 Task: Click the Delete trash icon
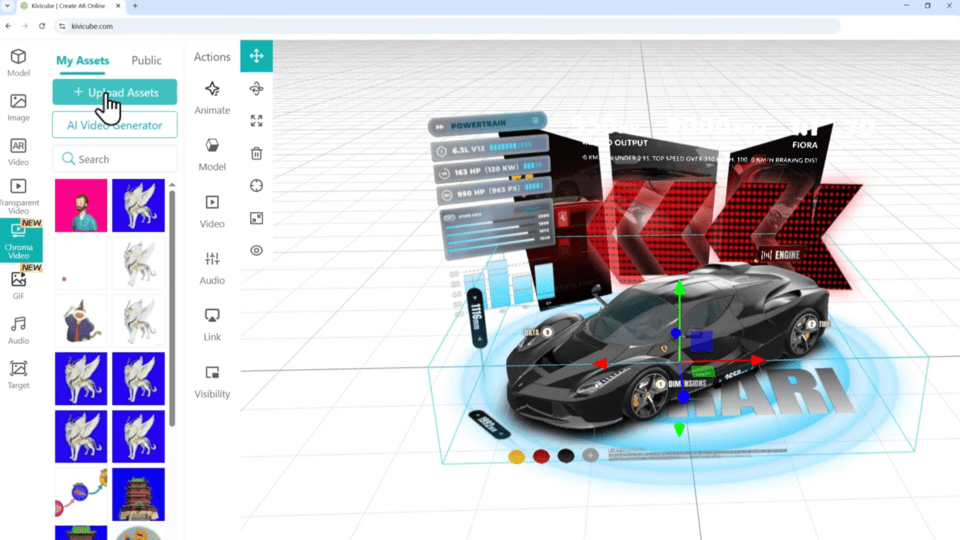tap(257, 153)
